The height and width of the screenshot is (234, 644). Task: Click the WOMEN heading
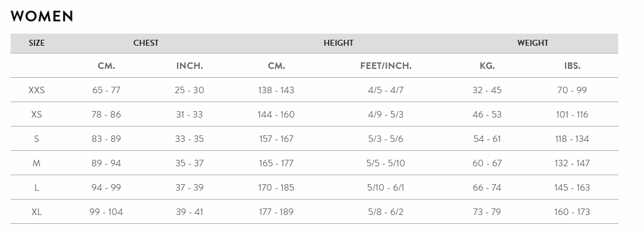click(42, 17)
